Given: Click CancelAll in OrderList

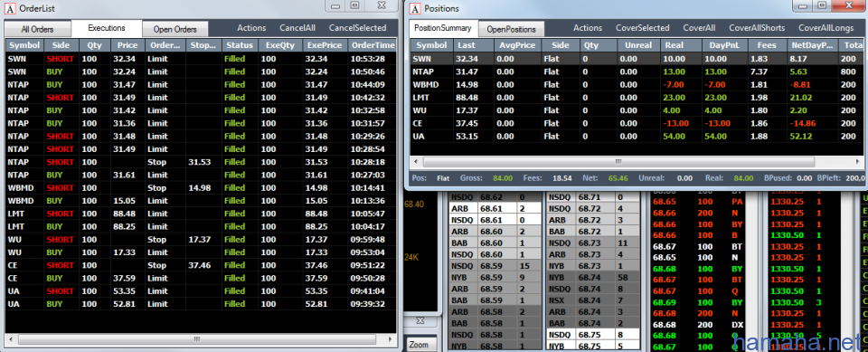Looking at the screenshot, I should (297, 28).
